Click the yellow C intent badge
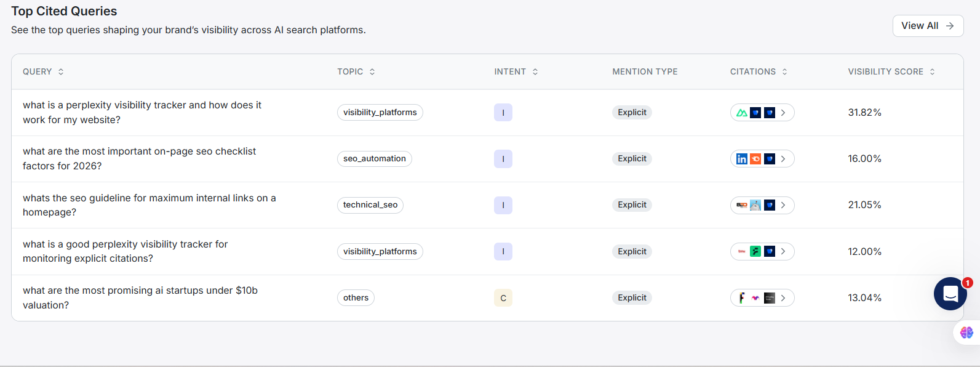The image size is (980, 367). [503, 298]
